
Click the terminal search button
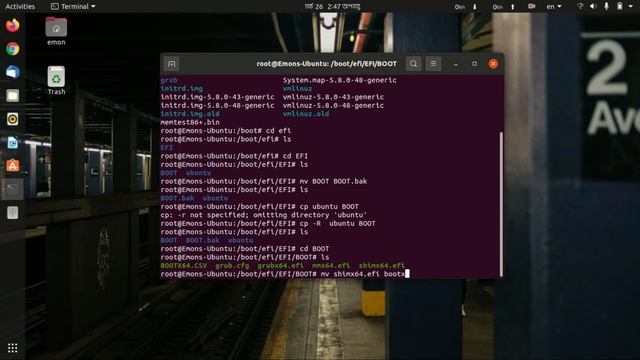click(413, 64)
